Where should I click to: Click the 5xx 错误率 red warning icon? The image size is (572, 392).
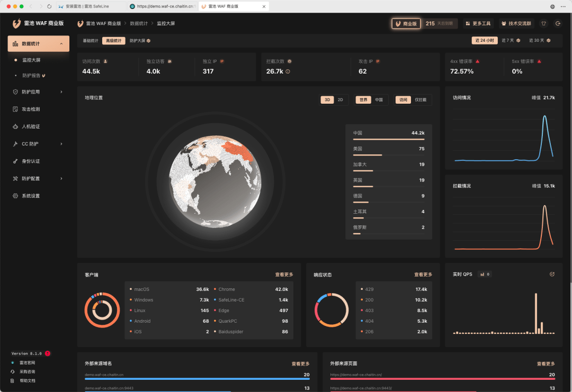click(x=539, y=61)
